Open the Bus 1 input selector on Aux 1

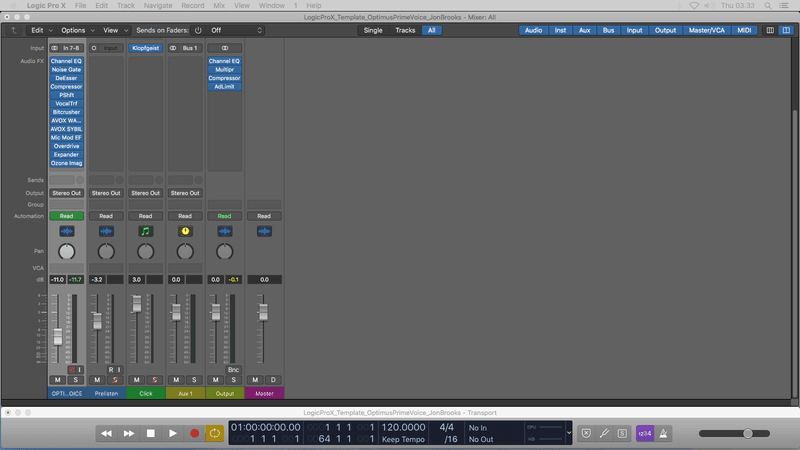(x=190, y=48)
